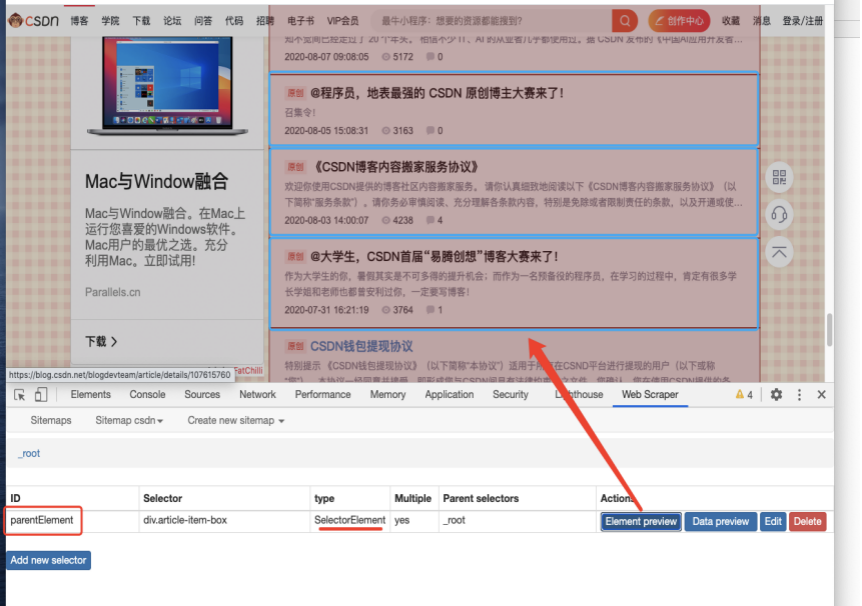The width and height of the screenshot is (862, 606).
Task: Switch to the Console tab
Action: coord(147,394)
